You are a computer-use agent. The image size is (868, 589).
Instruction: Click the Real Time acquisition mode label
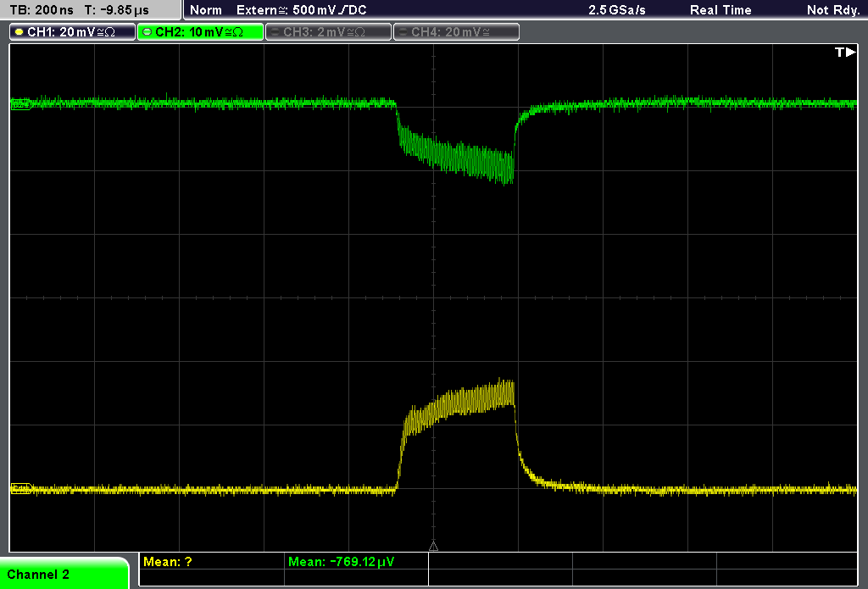[721, 10]
